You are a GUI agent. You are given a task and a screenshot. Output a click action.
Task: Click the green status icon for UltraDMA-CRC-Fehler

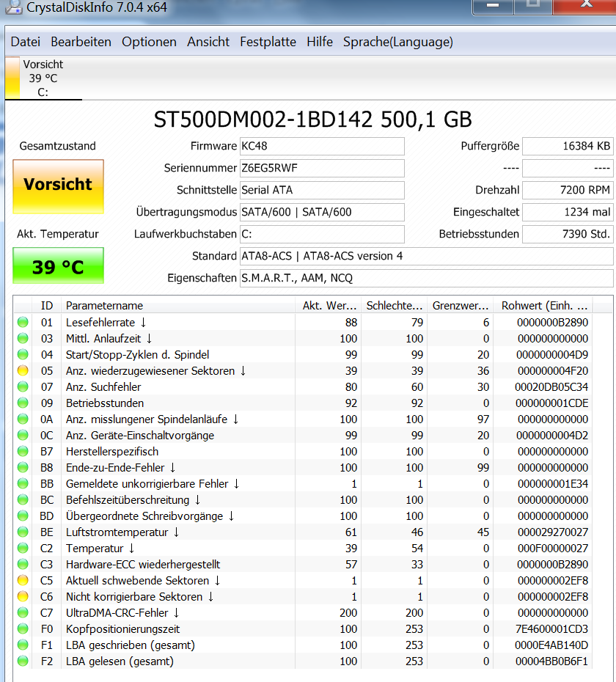[23, 612]
